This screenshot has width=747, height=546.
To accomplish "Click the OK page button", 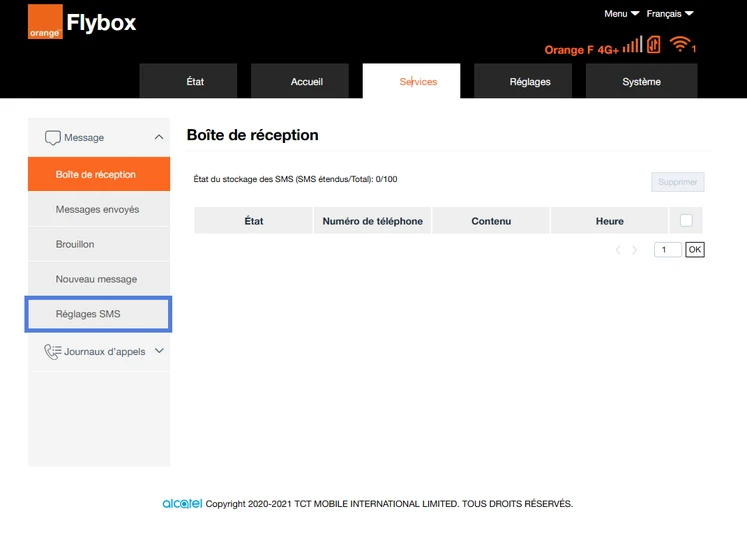I will tap(695, 250).
